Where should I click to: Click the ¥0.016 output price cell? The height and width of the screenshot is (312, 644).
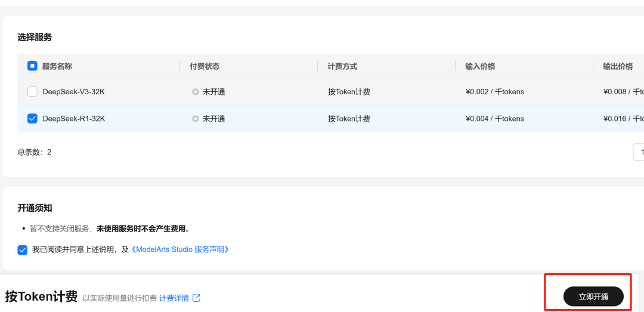[624, 119]
